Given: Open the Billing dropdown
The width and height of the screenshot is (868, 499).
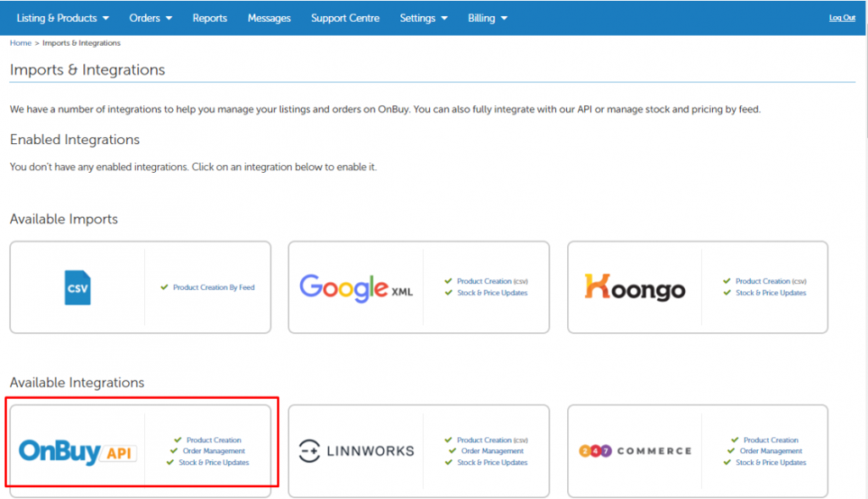Looking at the screenshot, I should point(487,17).
